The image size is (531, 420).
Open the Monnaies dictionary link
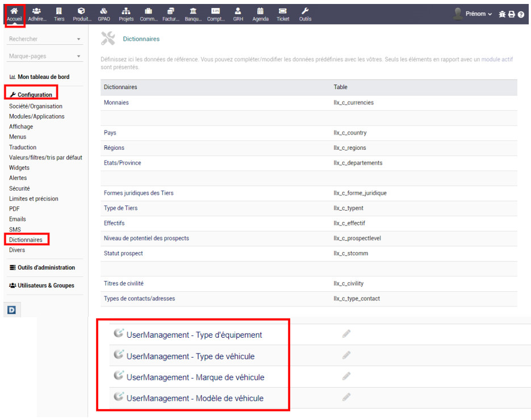coord(116,103)
